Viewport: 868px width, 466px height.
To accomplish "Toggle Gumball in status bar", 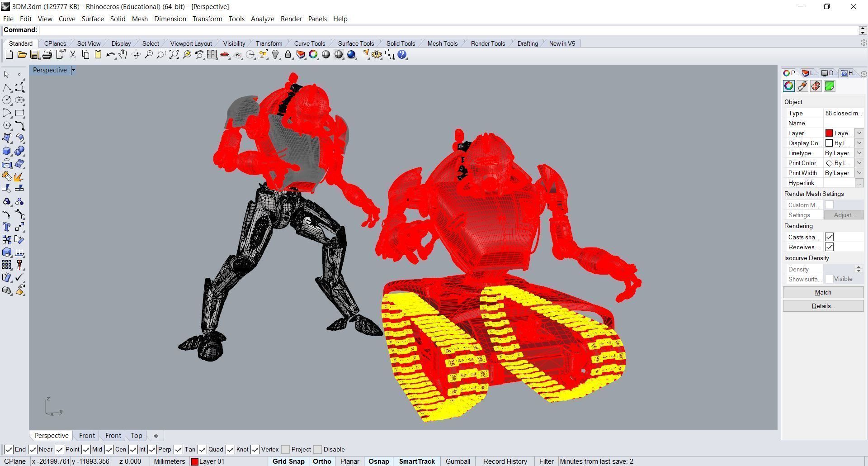I will point(458,461).
